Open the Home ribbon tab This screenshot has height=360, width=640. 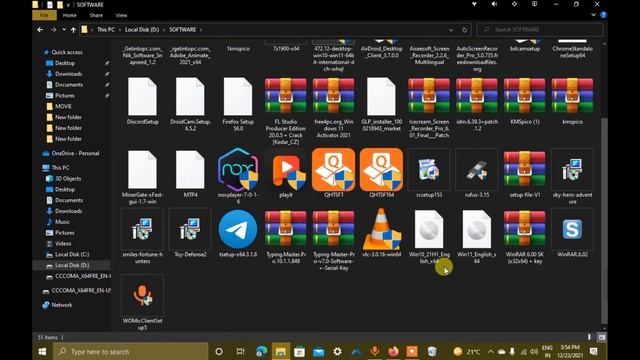click(x=69, y=16)
